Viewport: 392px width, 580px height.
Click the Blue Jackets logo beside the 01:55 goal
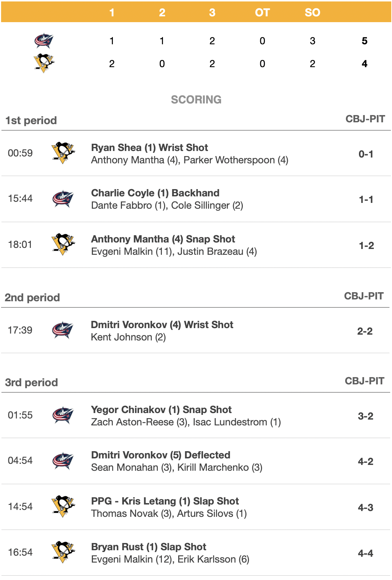63,415
